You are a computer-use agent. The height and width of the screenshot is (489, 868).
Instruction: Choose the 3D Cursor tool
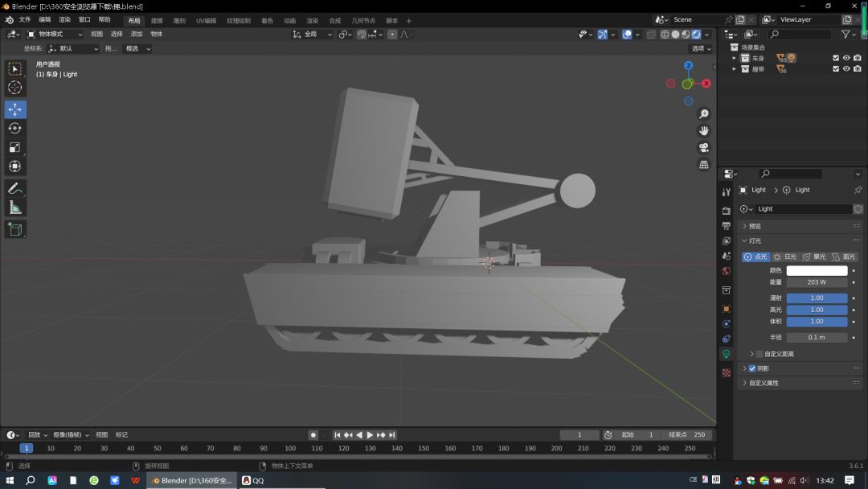click(x=15, y=88)
